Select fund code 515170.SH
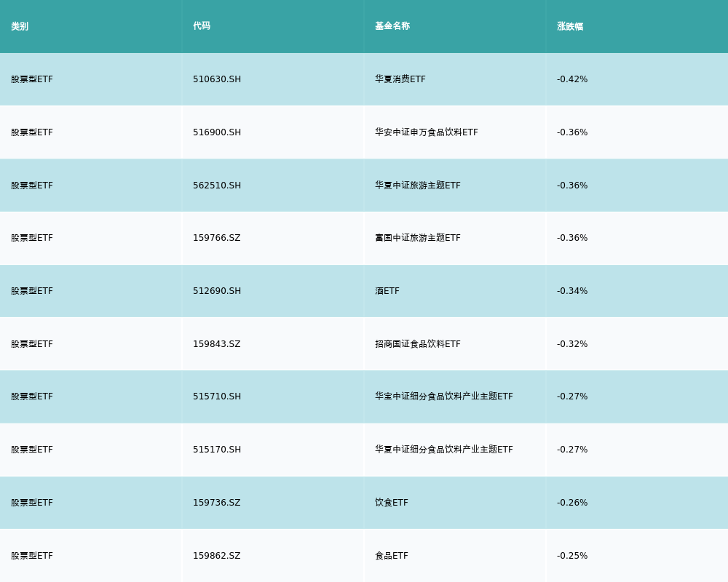This screenshot has height=582, width=728. [x=217, y=450]
